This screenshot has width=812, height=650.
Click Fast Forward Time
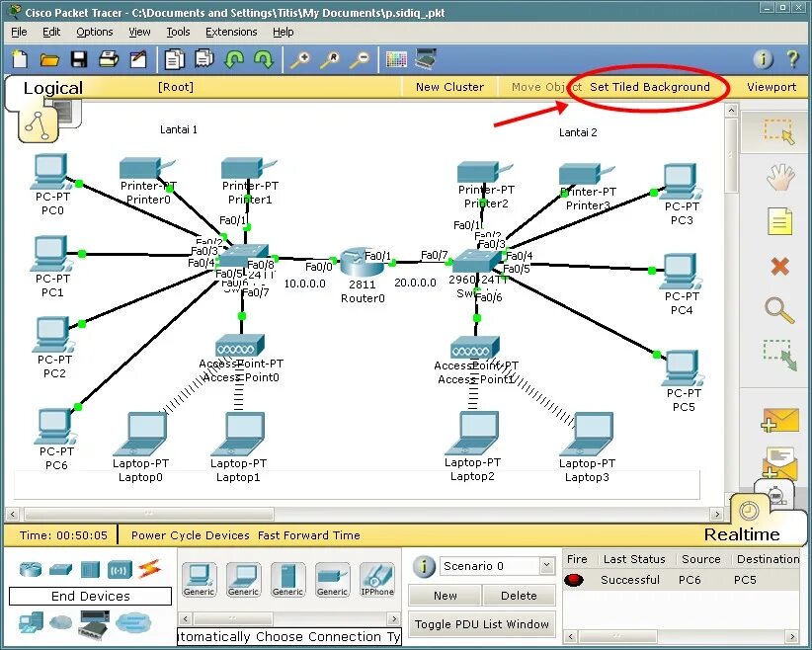pyautogui.click(x=308, y=535)
